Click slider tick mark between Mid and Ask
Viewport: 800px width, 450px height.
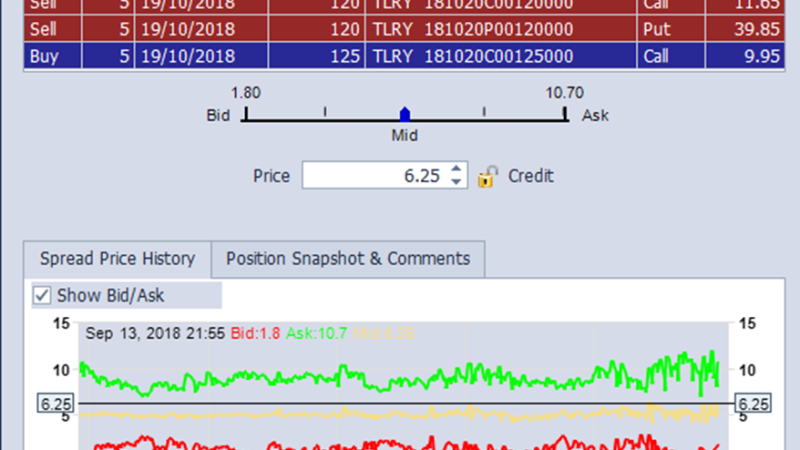[x=484, y=113]
